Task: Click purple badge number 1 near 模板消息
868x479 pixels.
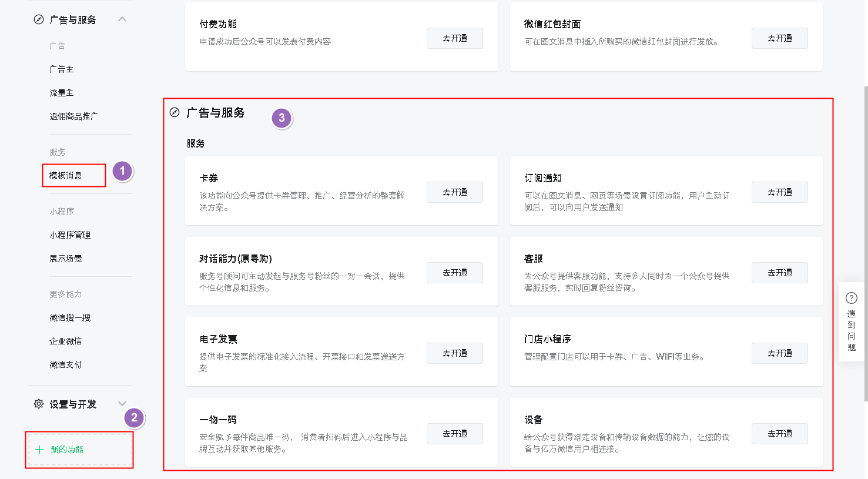Action: click(122, 171)
